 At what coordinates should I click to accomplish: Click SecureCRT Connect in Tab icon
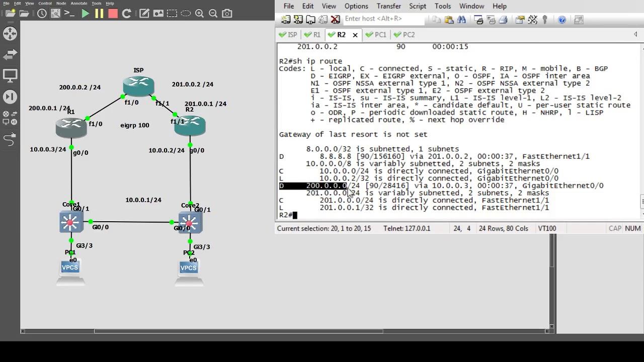[310, 20]
